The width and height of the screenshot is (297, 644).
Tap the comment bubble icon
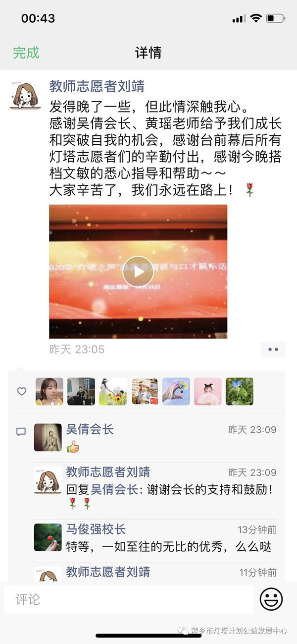(x=21, y=432)
